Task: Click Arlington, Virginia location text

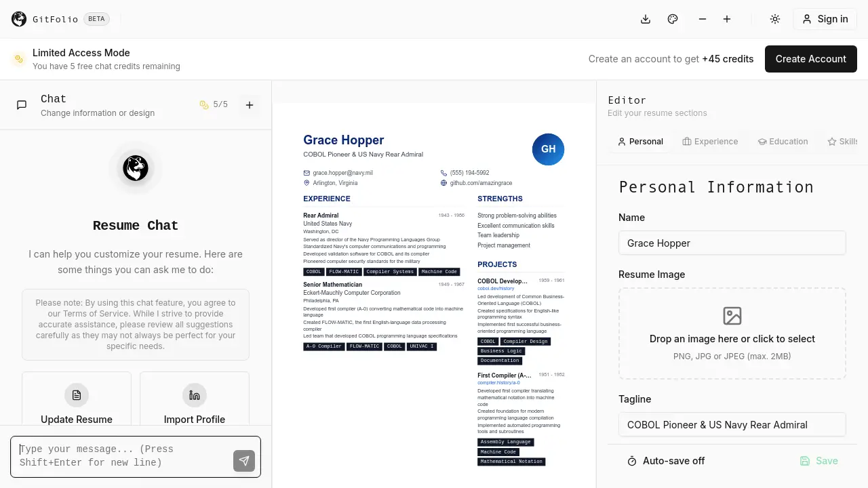Action: click(335, 183)
